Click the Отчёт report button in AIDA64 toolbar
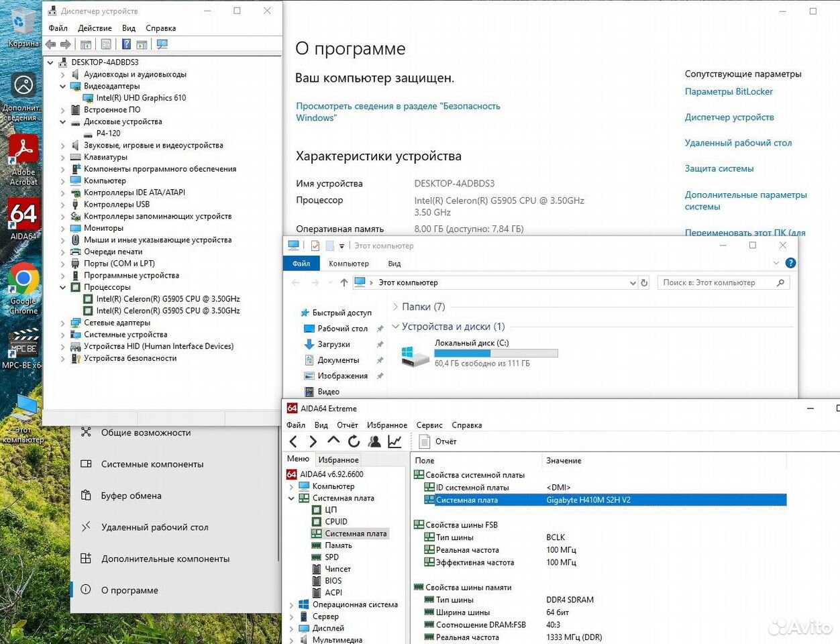The width and height of the screenshot is (840, 644). [437, 441]
